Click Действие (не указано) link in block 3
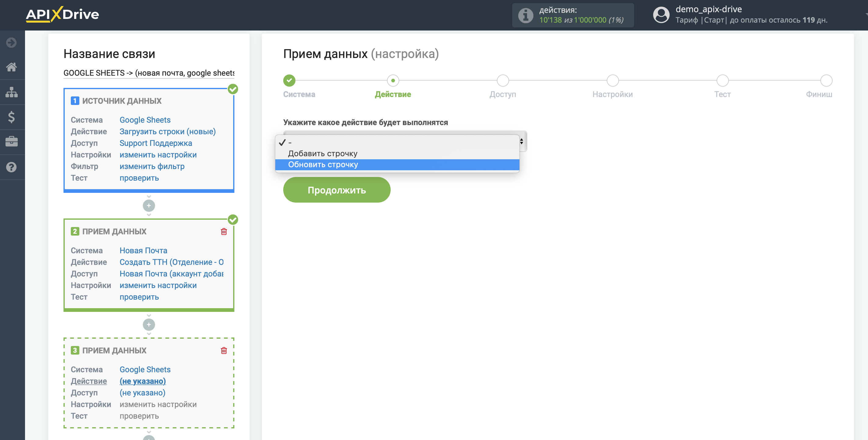Screen dimensions: 868x440 point(143,381)
